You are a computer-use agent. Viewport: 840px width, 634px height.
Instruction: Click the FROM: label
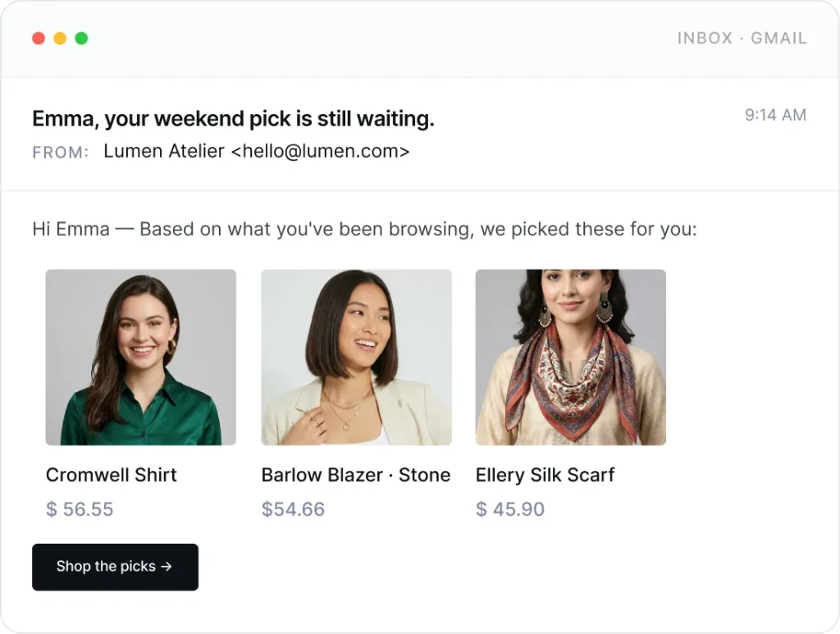[61, 153]
